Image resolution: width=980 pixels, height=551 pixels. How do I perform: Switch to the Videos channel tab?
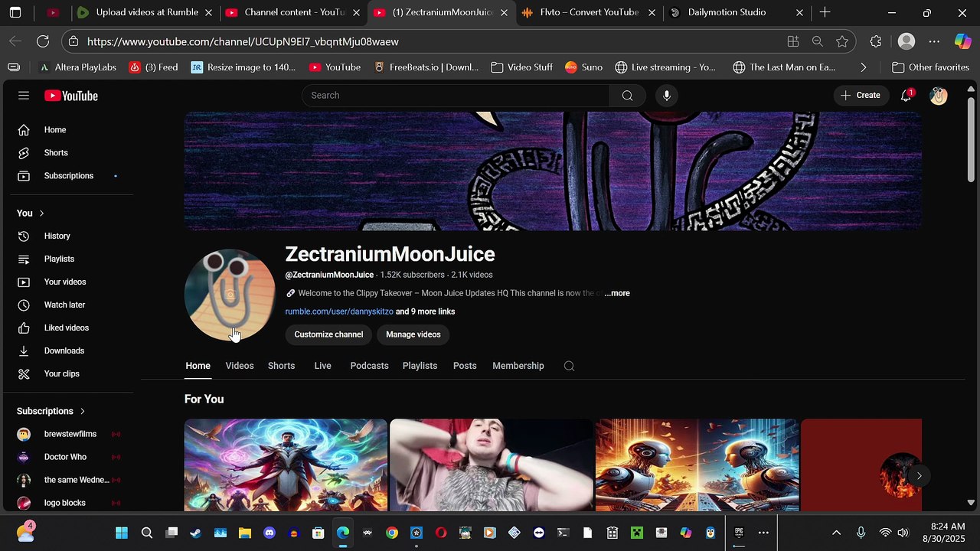click(x=240, y=366)
